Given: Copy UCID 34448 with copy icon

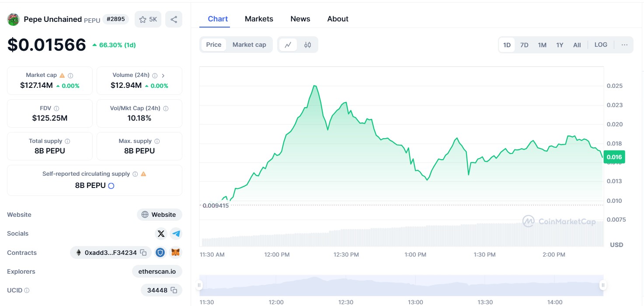Looking at the screenshot, I should 174,290.
